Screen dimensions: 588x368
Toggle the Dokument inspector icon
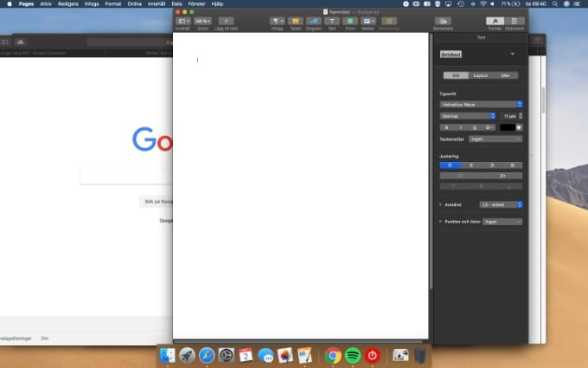514,21
